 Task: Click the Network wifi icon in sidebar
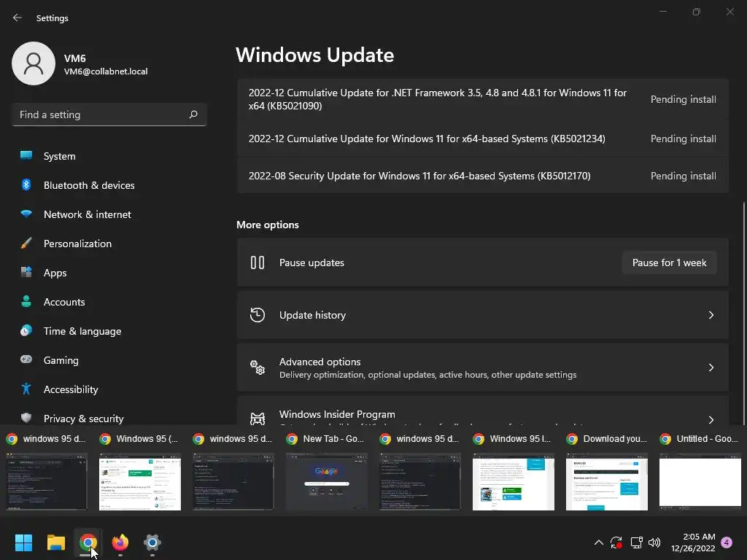click(x=26, y=214)
